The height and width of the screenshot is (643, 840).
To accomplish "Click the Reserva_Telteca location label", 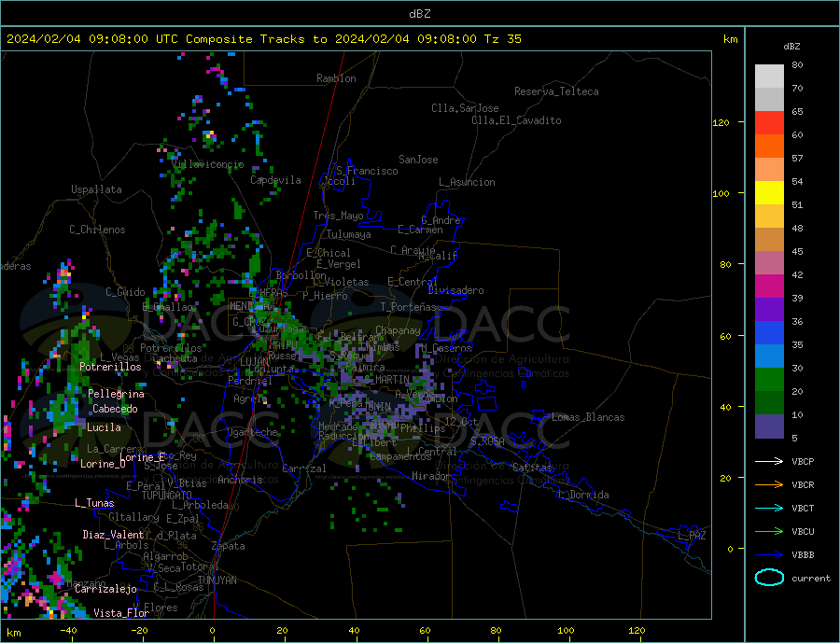I will click(556, 91).
